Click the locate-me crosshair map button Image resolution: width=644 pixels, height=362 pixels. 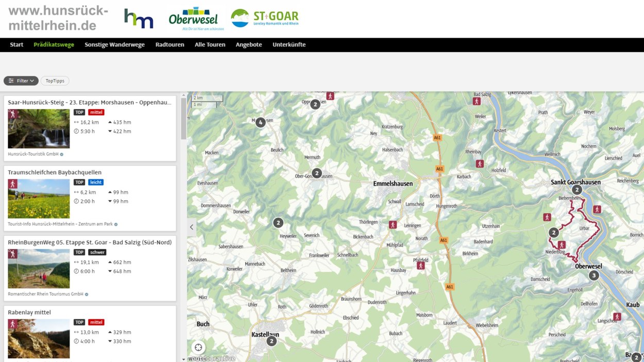pyautogui.click(x=198, y=348)
